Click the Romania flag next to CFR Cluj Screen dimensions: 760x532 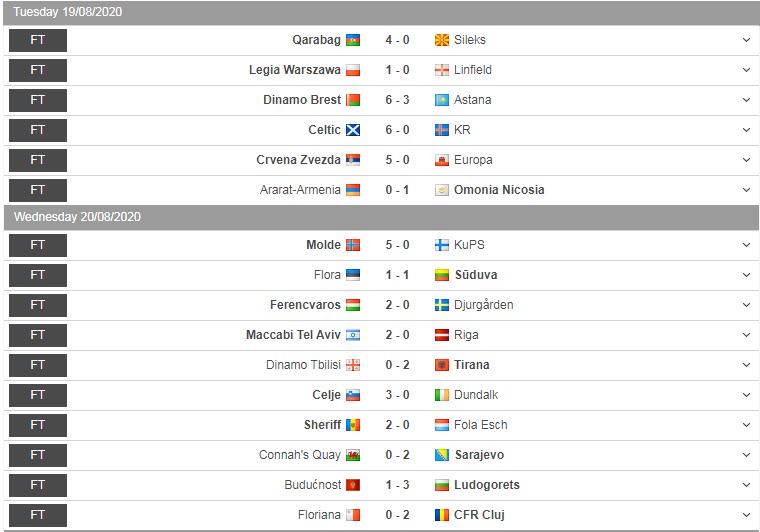442,515
